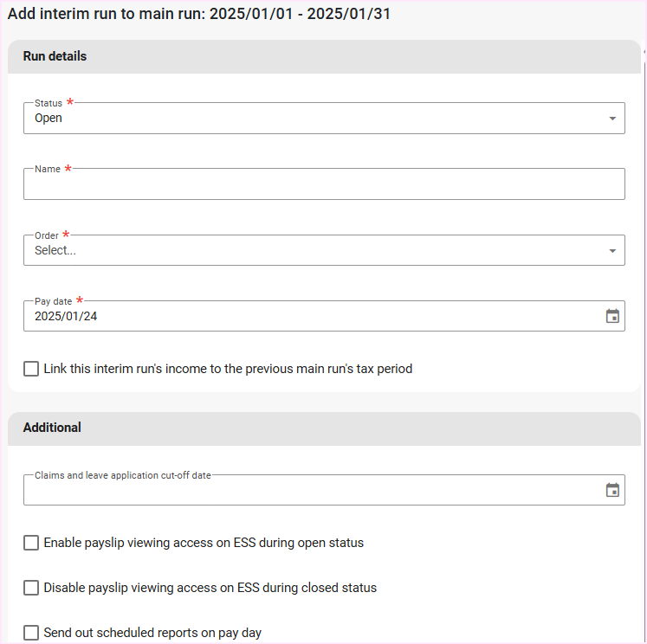Expand the Order dropdown arrow
The image size is (647, 644).
point(612,251)
